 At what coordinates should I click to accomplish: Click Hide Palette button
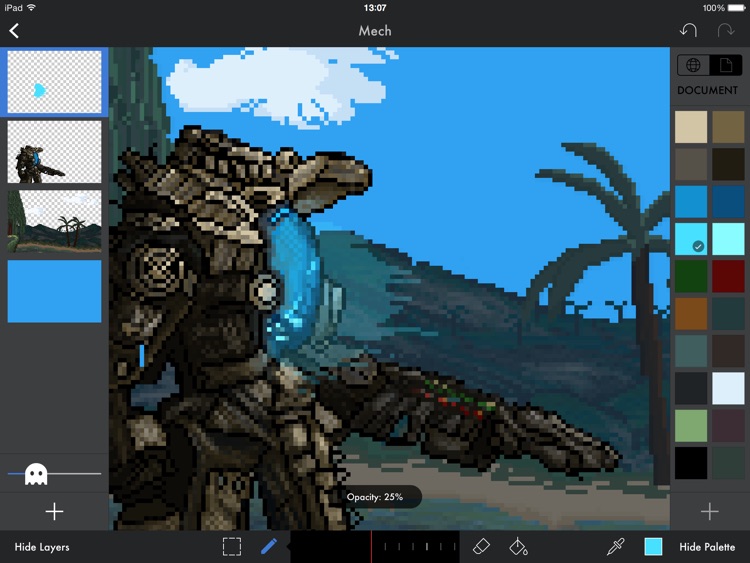(707, 547)
